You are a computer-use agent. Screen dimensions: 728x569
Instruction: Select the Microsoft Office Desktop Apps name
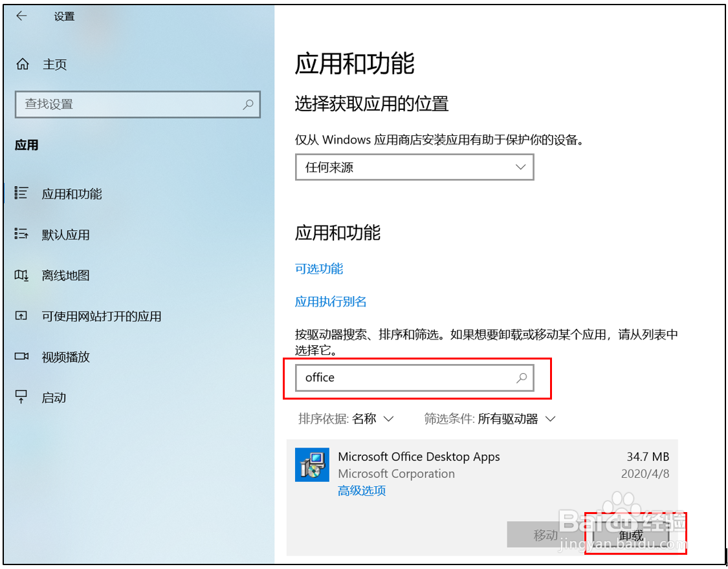point(419,456)
